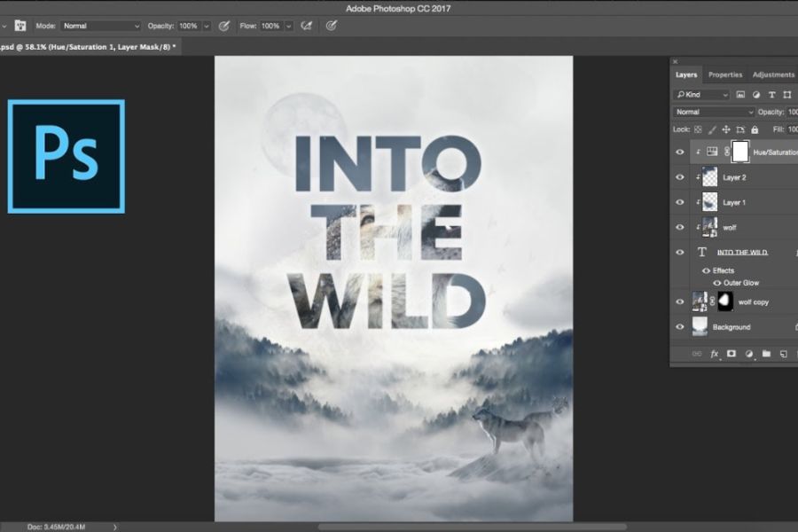Image resolution: width=798 pixels, height=532 pixels.
Task: Click the brush Opacity value field
Action: click(187, 26)
